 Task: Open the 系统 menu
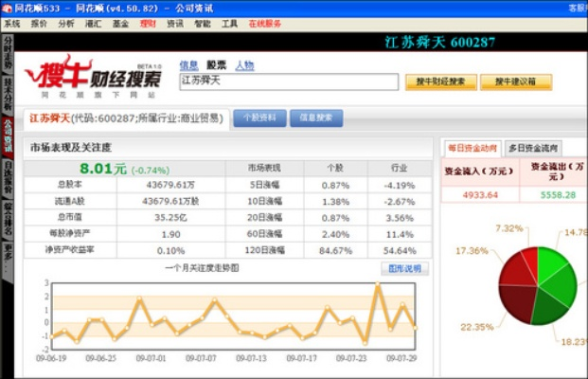click(x=13, y=23)
